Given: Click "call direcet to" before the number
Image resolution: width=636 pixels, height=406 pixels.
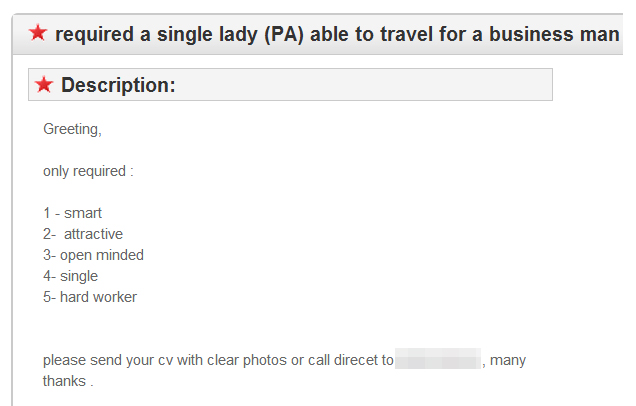Looking at the screenshot, I should 350,360.
